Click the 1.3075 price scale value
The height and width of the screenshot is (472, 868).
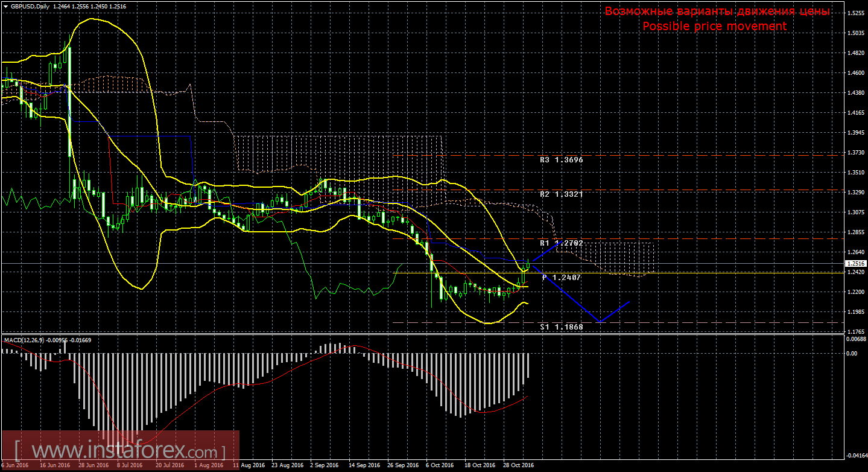coord(855,212)
